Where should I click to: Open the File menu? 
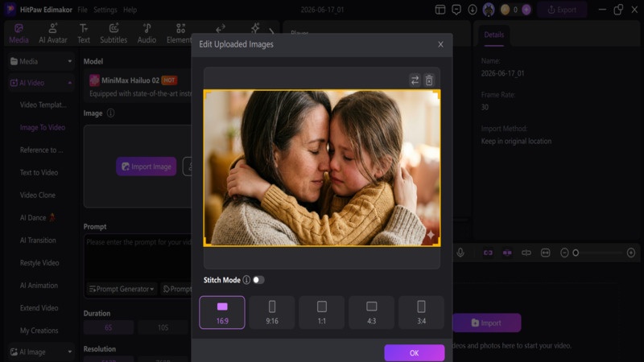83,10
